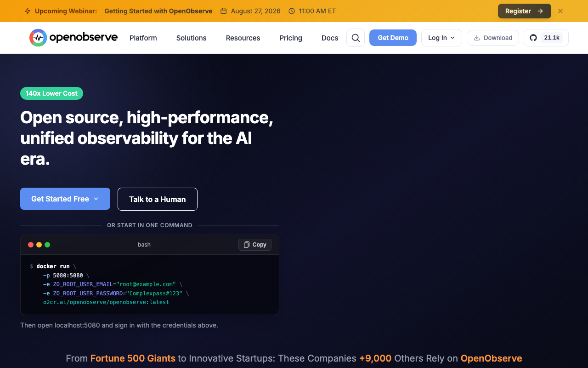Image resolution: width=588 pixels, height=368 pixels.
Task: Dismiss the webinar banner with X
Action: pos(560,11)
